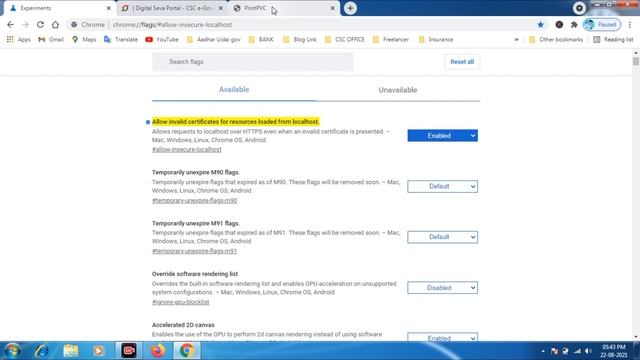Close the PrintPVC tab
640x360 pixels.
333,8
